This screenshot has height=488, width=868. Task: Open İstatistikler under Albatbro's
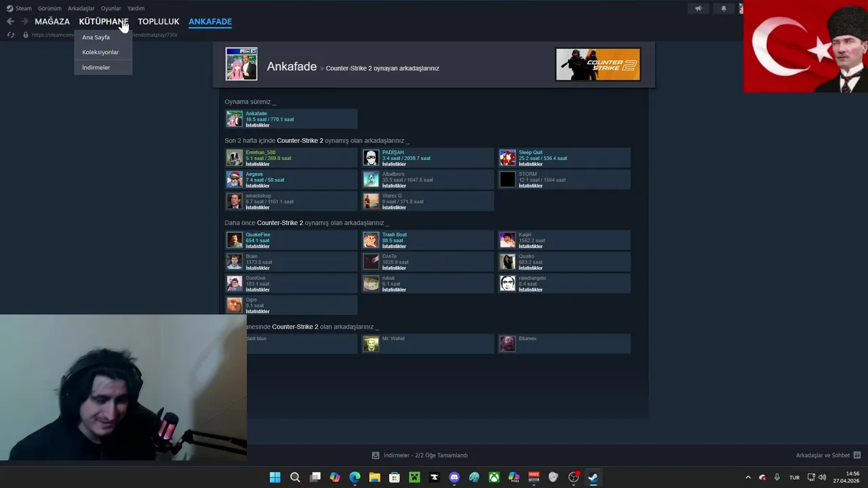click(x=394, y=186)
